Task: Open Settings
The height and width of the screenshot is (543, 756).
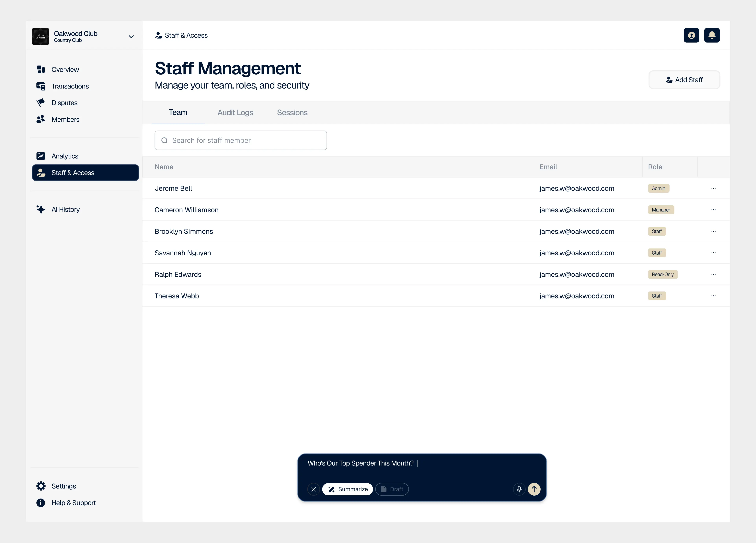Action: [x=63, y=486]
